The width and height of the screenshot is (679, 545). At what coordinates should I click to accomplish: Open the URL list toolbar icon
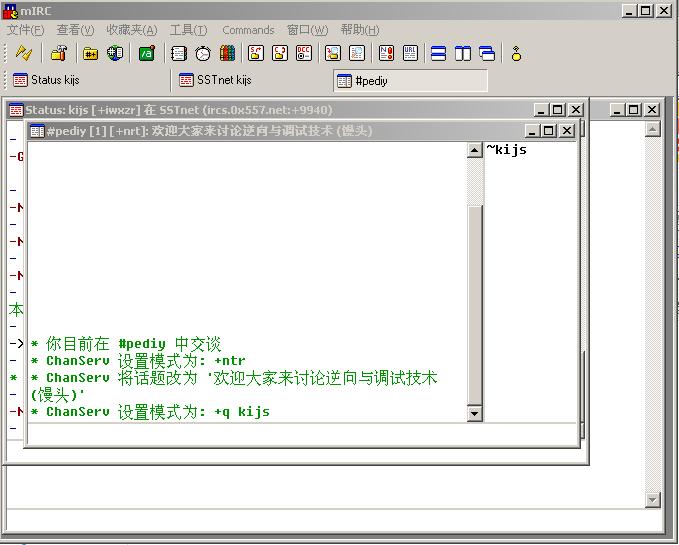[410, 53]
